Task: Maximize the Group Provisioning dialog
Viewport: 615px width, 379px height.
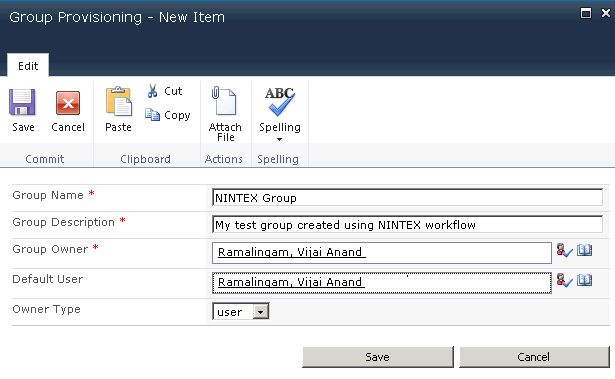Action: 586,13
